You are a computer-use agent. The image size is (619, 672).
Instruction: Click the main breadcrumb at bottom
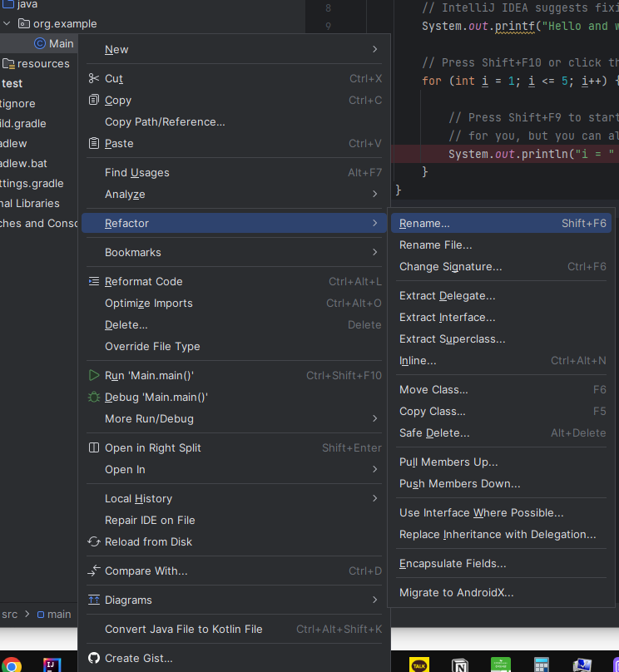pos(54,614)
